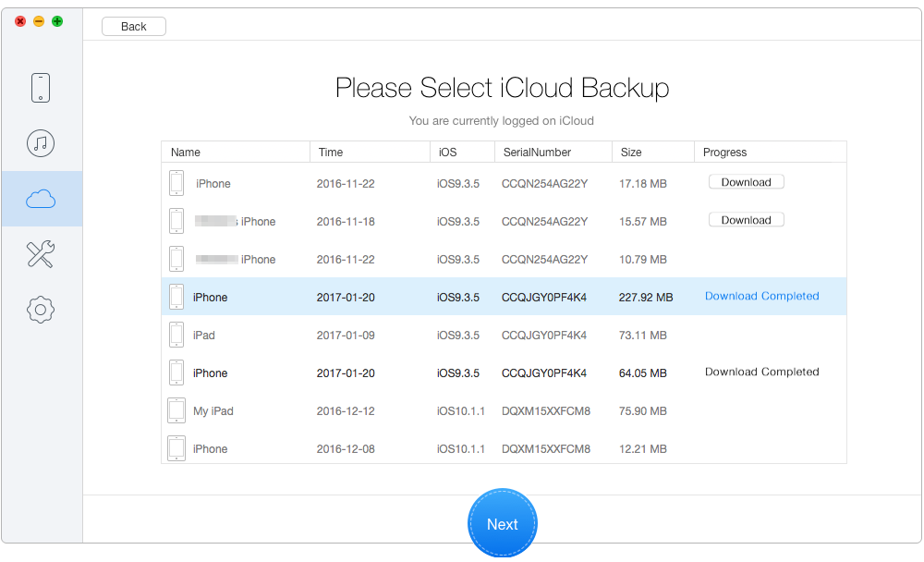The height and width of the screenshot is (562, 924).
Task: Click the 2017-01-09 date cell
Action: coord(346,336)
